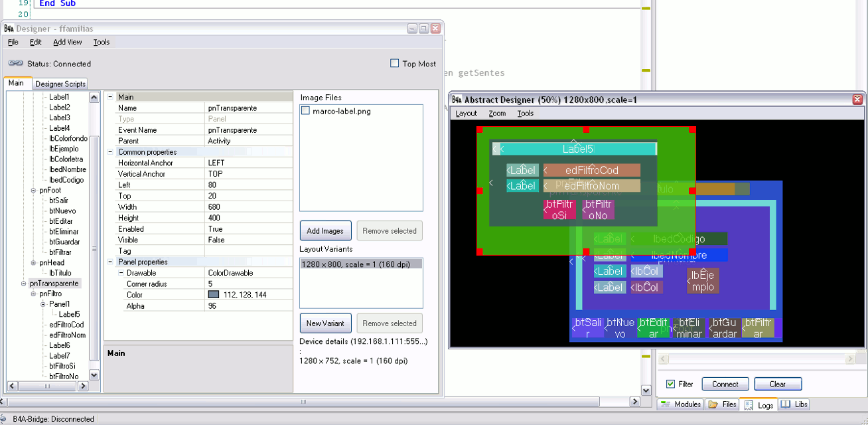Click the Visible property False value

[249, 240]
